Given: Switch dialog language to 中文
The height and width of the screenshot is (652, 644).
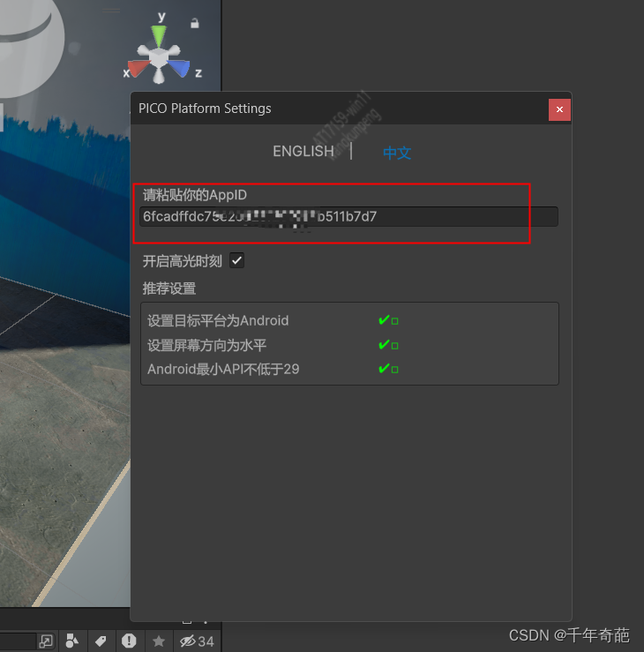Looking at the screenshot, I should coord(397,153).
